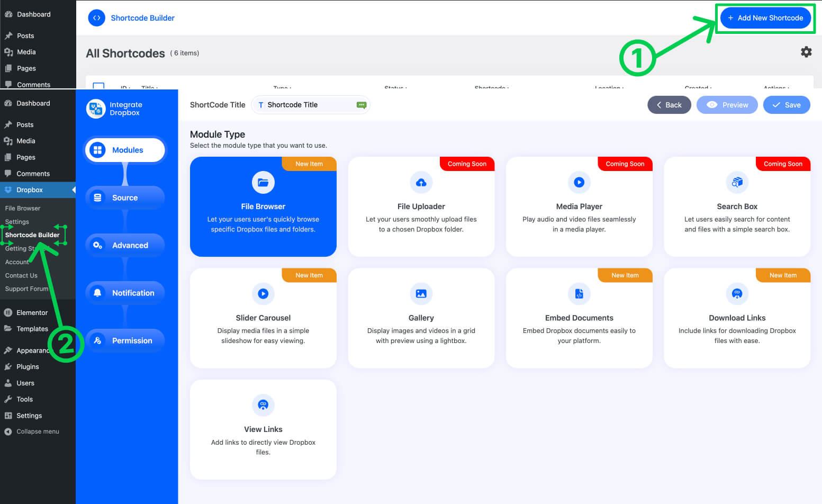Select the Permission step
Screen dimensions: 822x504
(125, 340)
